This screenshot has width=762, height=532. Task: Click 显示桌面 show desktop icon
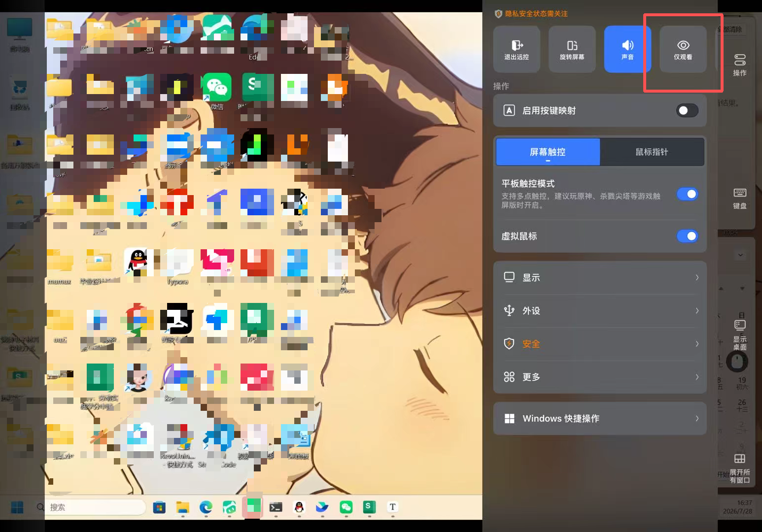[x=739, y=335]
